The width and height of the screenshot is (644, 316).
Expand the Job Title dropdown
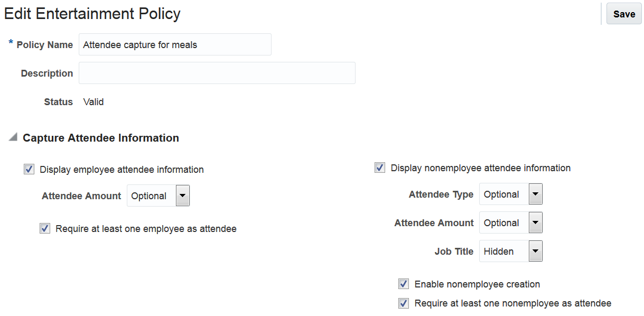[x=535, y=252]
